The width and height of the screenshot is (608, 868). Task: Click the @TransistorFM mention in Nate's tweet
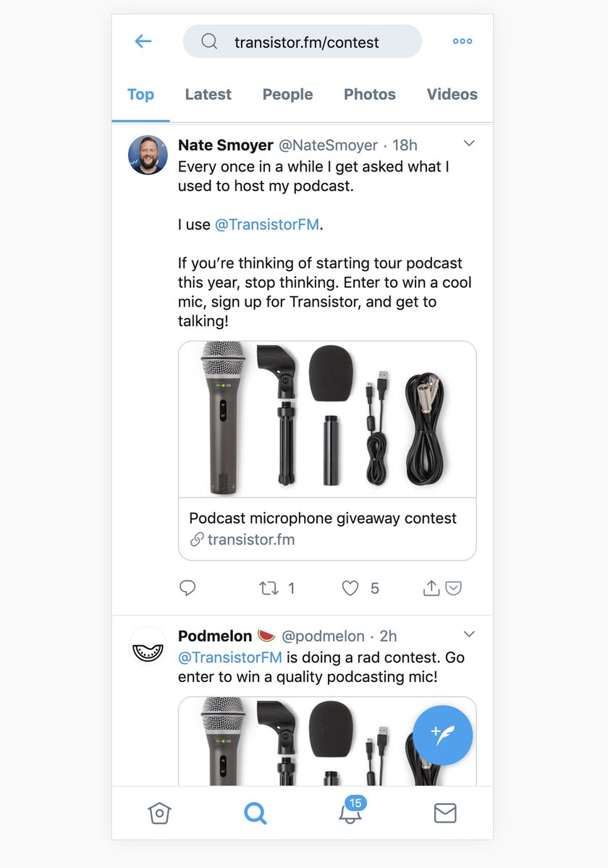(267, 224)
